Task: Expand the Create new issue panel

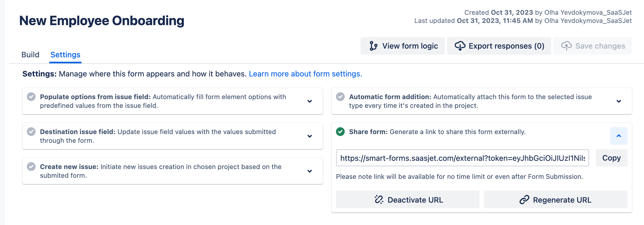Action: [x=310, y=171]
